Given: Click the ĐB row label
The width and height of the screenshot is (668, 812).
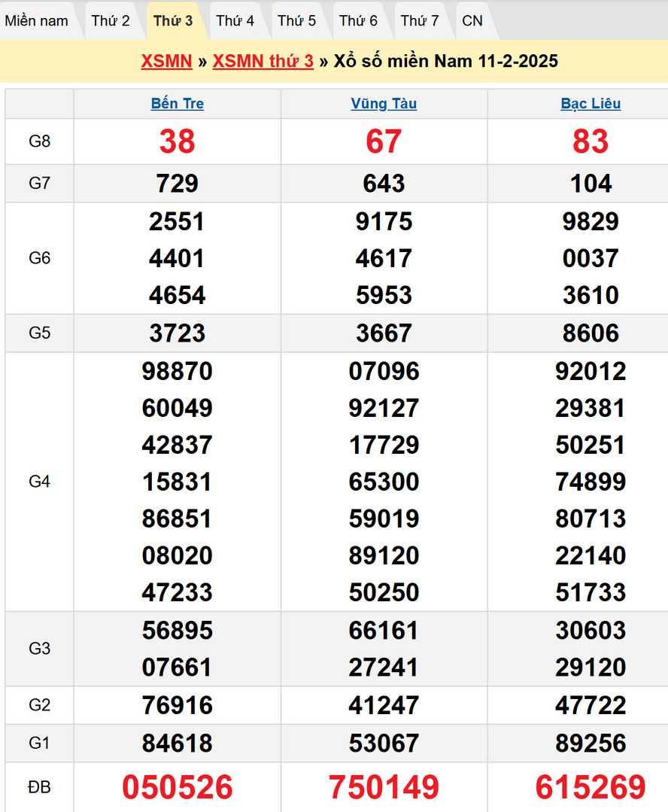Looking at the screenshot, I should [39, 787].
